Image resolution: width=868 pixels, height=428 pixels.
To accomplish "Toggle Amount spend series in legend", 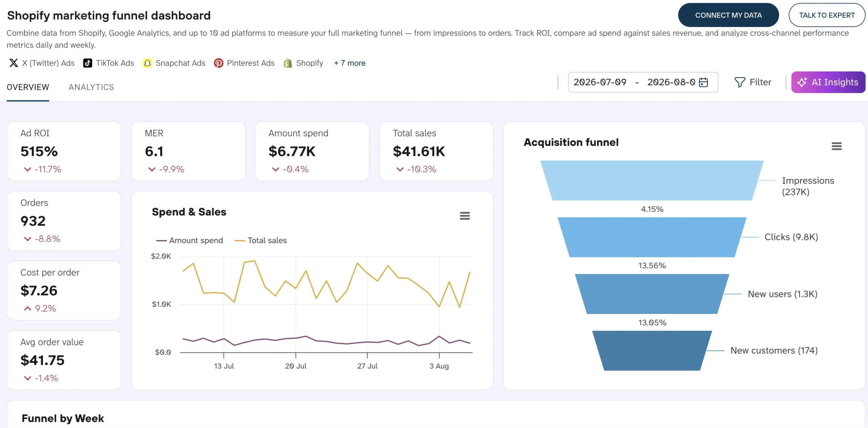I will 190,241.
